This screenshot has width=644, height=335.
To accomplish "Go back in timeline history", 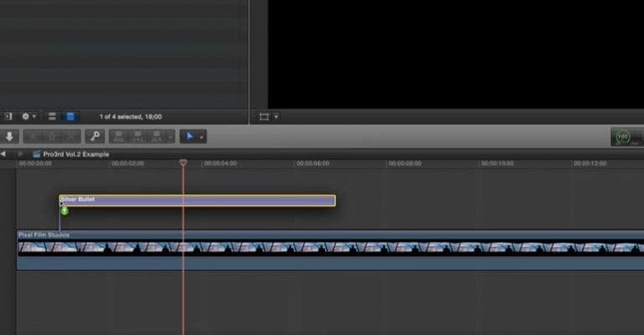I will pos(3,154).
